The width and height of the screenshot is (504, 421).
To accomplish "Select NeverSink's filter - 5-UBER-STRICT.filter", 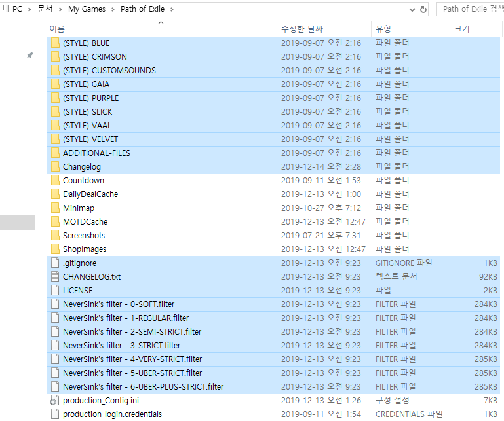I will [x=132, y=373].
